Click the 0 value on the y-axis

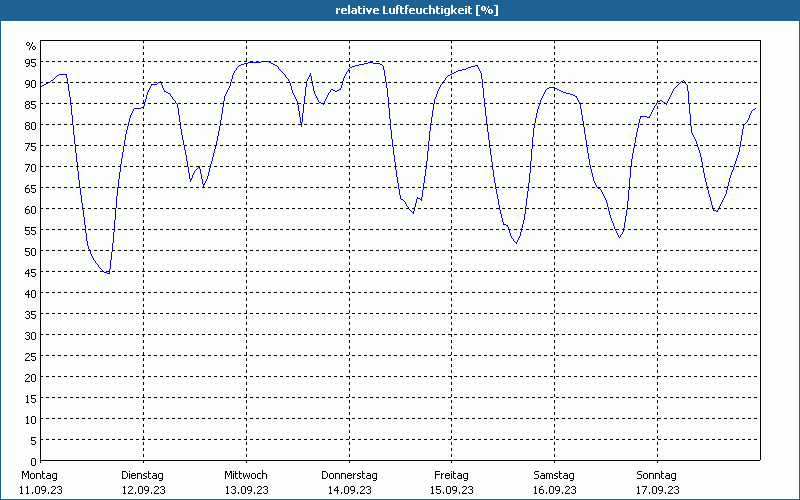(x=34, y=462)
